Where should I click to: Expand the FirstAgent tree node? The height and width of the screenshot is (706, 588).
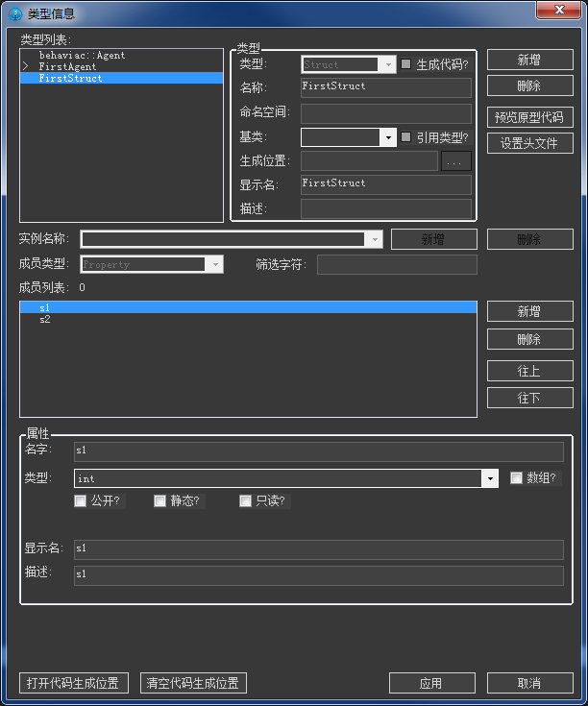26,67
